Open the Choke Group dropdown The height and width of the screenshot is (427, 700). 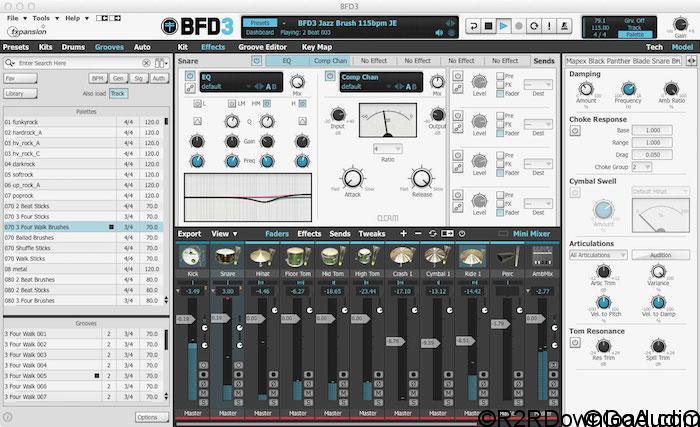641,167
